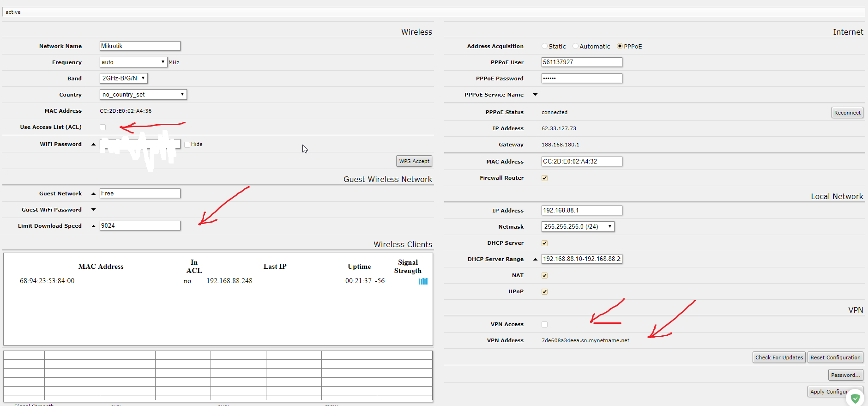This screenshot has height=406, width=868.
Task: Click the green shield icon in the corner
Action: [x=855, y=398]
